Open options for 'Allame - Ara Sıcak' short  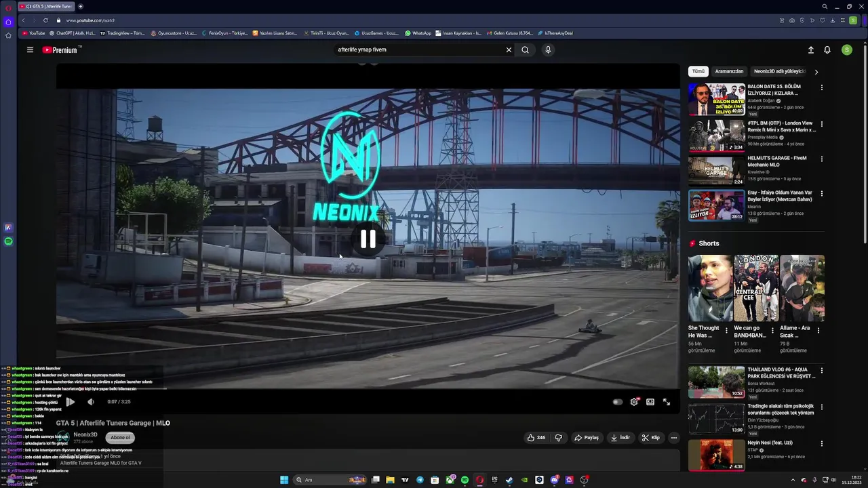point(818,331)
